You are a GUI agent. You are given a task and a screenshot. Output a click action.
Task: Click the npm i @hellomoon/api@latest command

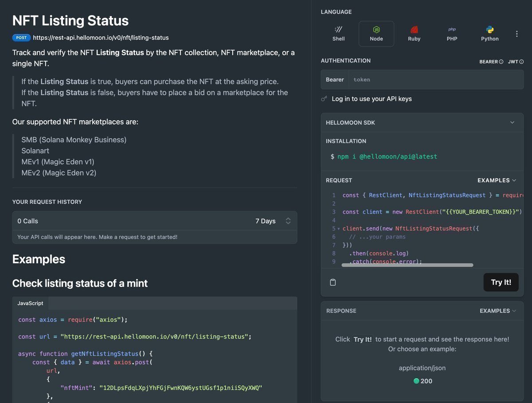tap(387, 157)
